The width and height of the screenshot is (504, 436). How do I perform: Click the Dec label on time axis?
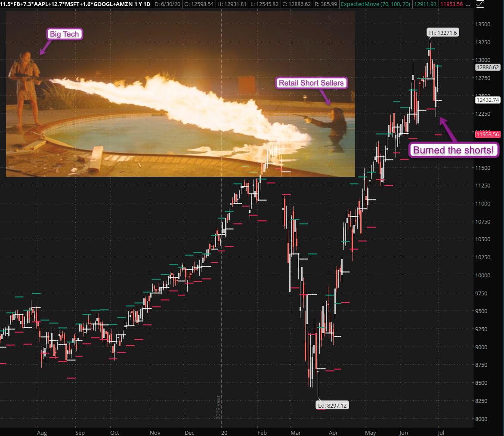[x=189, y=433]
